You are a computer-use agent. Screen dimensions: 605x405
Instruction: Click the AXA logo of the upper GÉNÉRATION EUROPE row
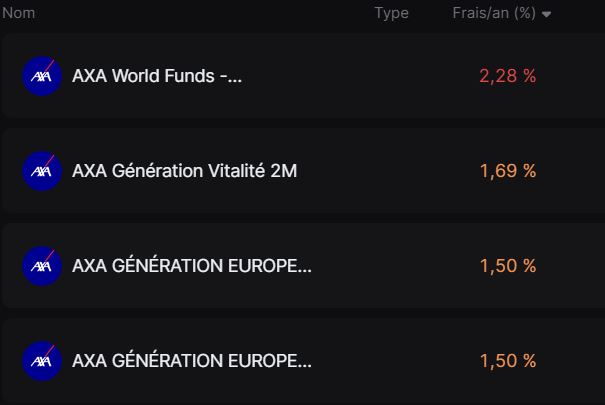tap(42, 266)
